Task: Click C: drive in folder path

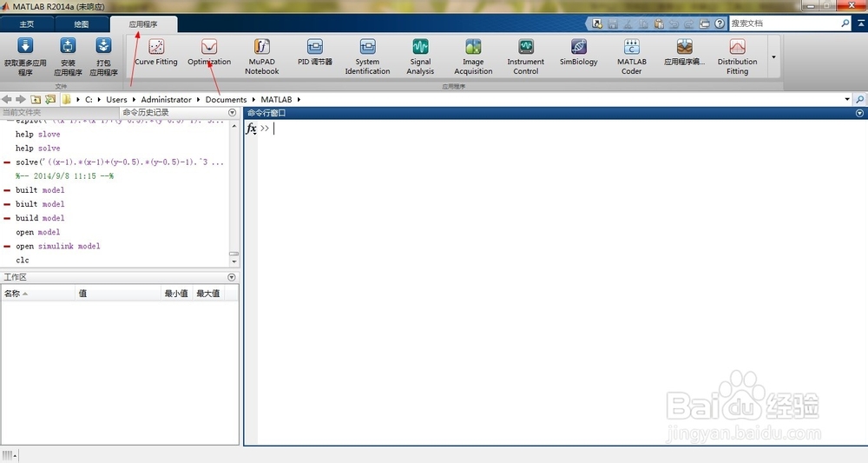Action: click(89, 100)
